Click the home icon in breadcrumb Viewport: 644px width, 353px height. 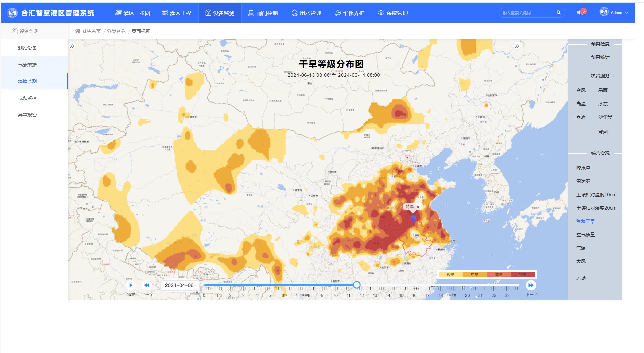click(78, 31)
